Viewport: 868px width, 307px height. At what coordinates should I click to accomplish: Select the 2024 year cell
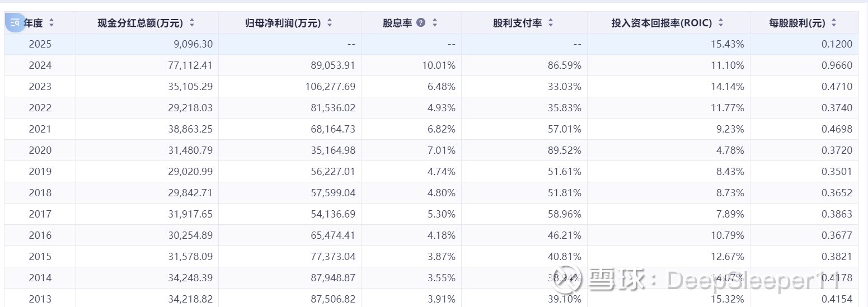click(40, 65)
